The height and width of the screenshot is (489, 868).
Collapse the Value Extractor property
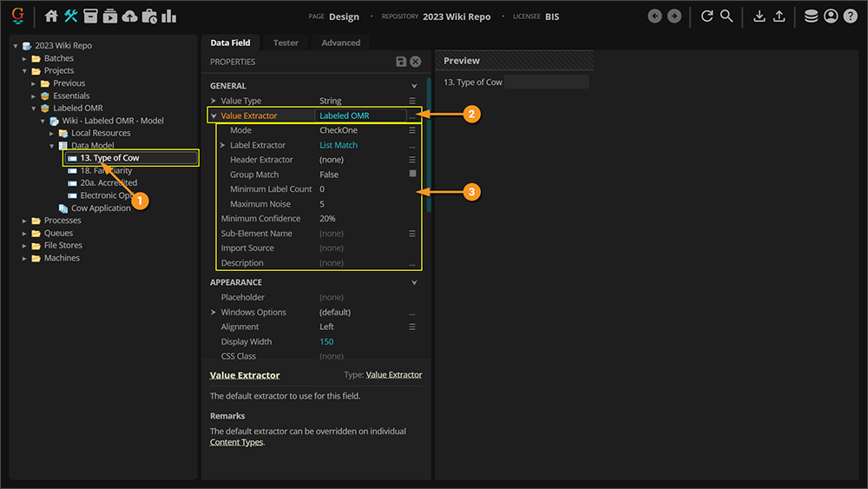tap(214, 116)
